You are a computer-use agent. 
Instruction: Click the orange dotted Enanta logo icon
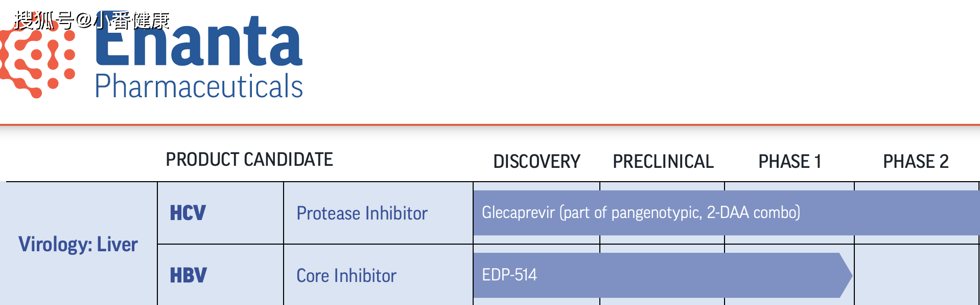tap(37, 57)
